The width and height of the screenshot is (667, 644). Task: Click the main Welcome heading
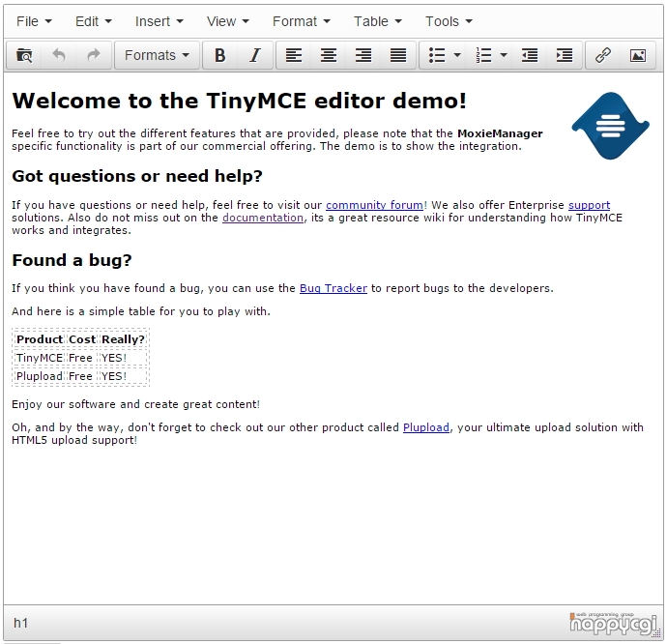(239, 101)
